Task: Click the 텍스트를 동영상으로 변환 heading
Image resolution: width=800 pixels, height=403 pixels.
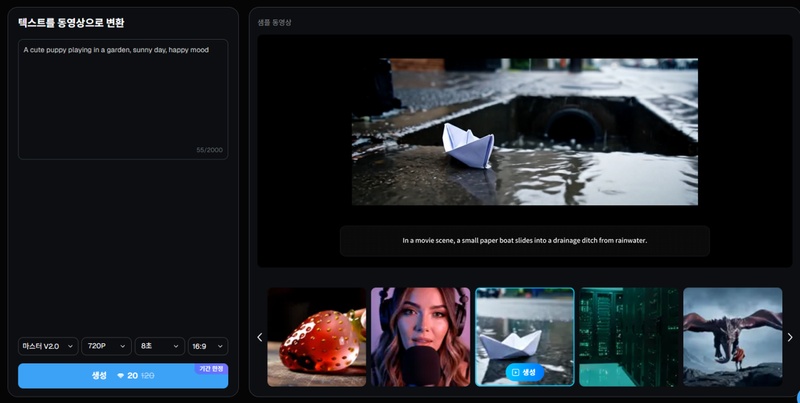Action: click(71, 22)
